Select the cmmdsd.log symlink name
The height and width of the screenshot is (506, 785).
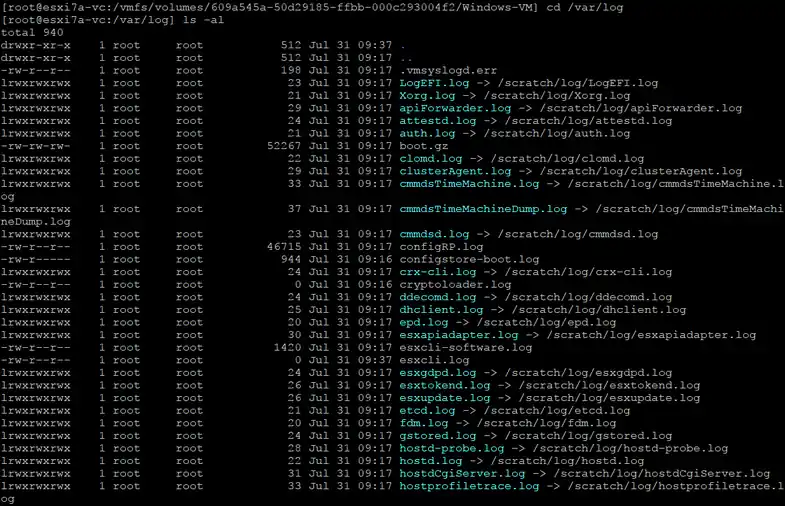tap(434, 234)
